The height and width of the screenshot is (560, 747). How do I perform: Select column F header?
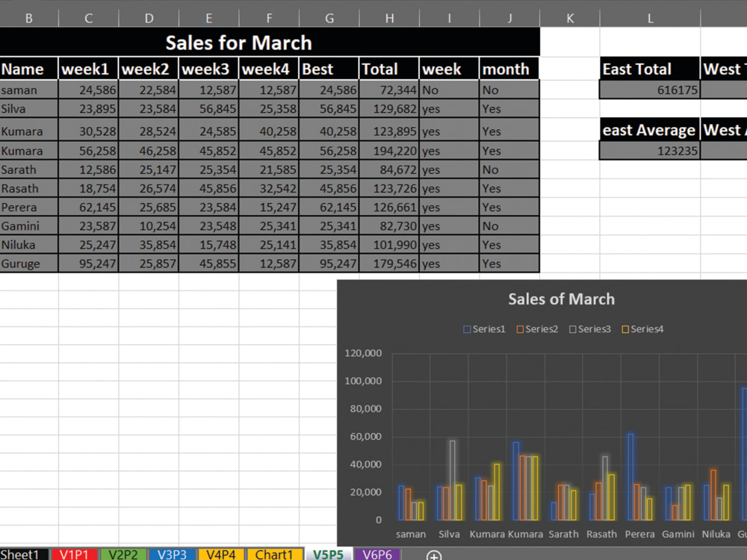coord(269,18)
